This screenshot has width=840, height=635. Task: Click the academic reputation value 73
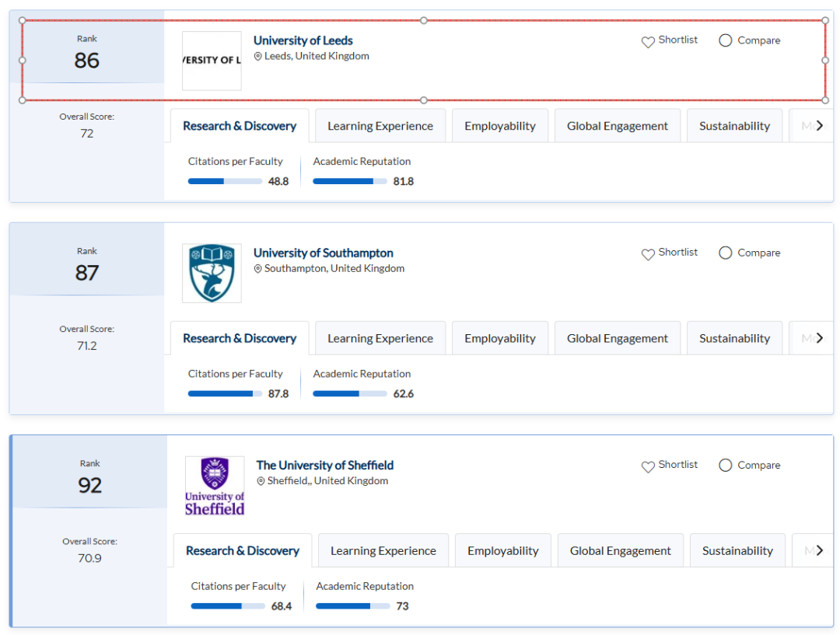pos(402,606)
